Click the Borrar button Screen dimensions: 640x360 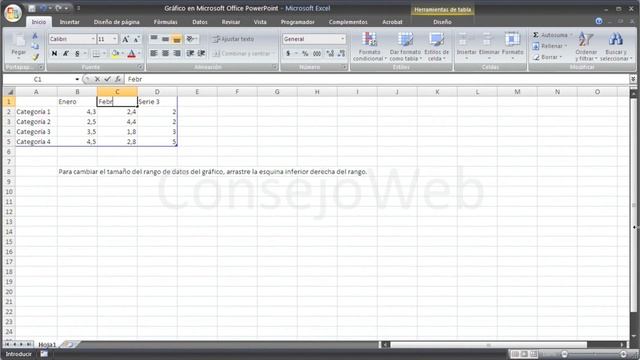click(547, 57)
